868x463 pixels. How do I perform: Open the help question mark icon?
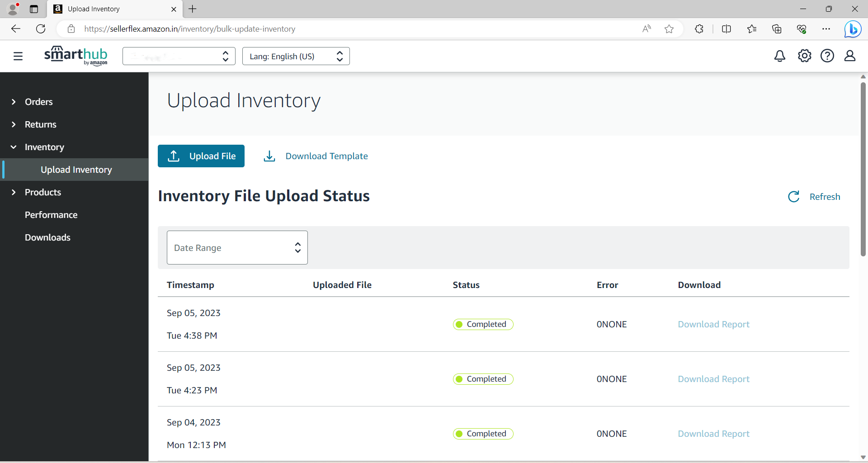click(x=827, y=56)
